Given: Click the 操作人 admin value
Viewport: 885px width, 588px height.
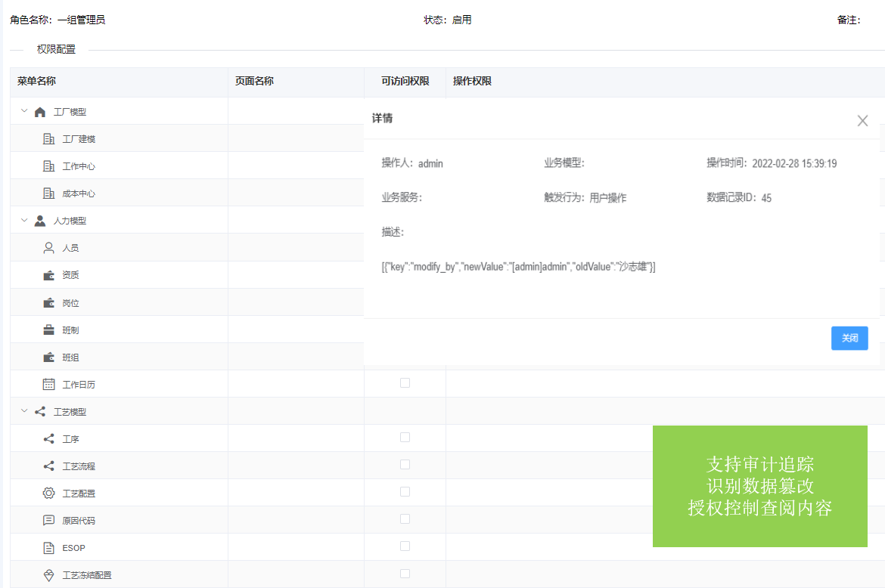Looking at the screenshot, I should pyautogui.click(x=430, y=163).
